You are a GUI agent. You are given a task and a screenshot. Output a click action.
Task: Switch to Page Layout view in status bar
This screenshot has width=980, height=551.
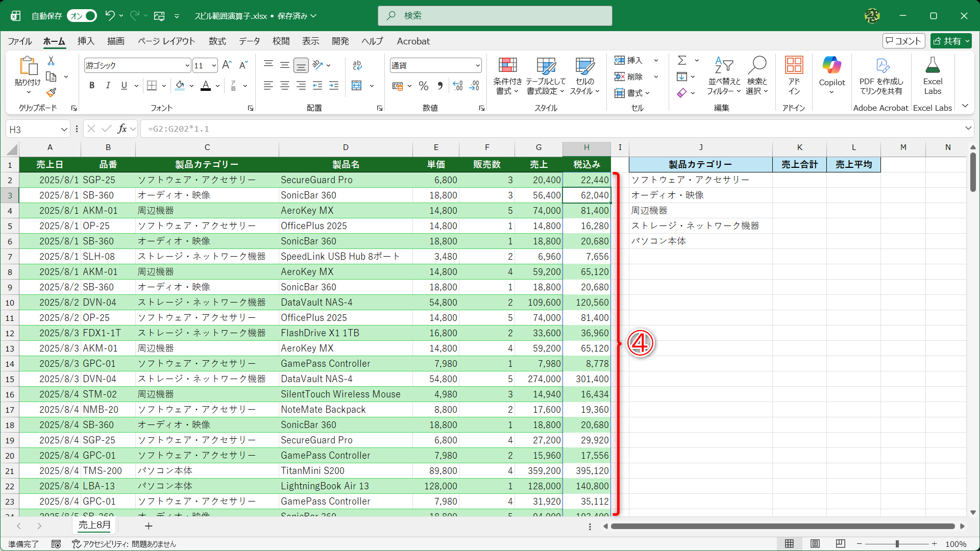pos(815,544)
